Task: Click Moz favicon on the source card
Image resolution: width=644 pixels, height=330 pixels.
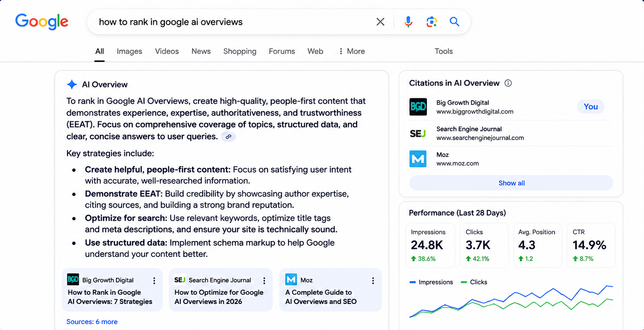Action: point(291,279)
